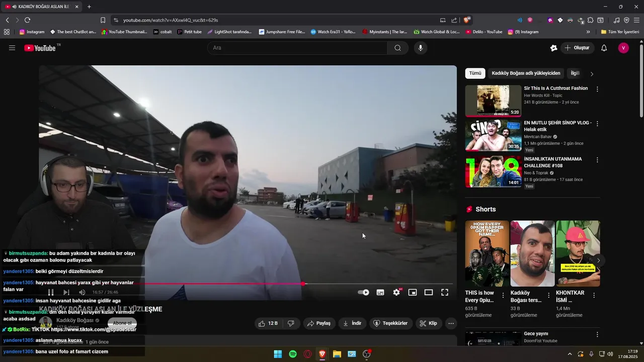Open the Petit tube bookmark
The height and width of the screenshot is (362, 644).
click(189, 32)
